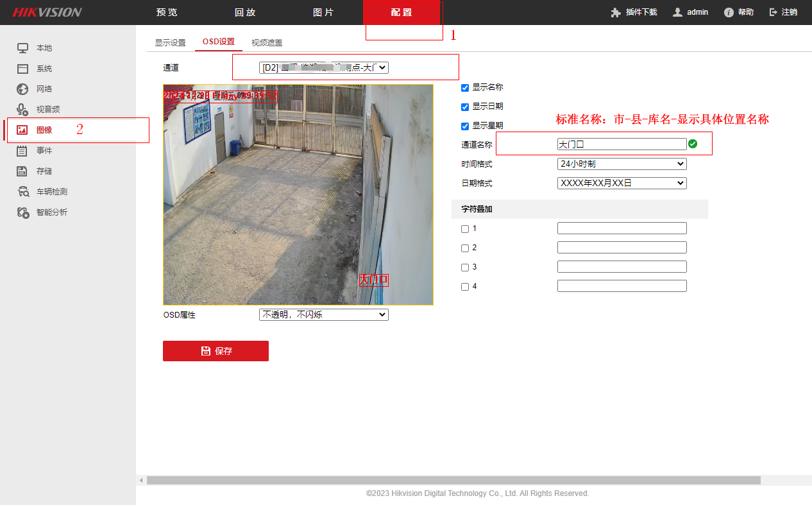
Task: Click the camera preview image
Action: tap(298, 194)
